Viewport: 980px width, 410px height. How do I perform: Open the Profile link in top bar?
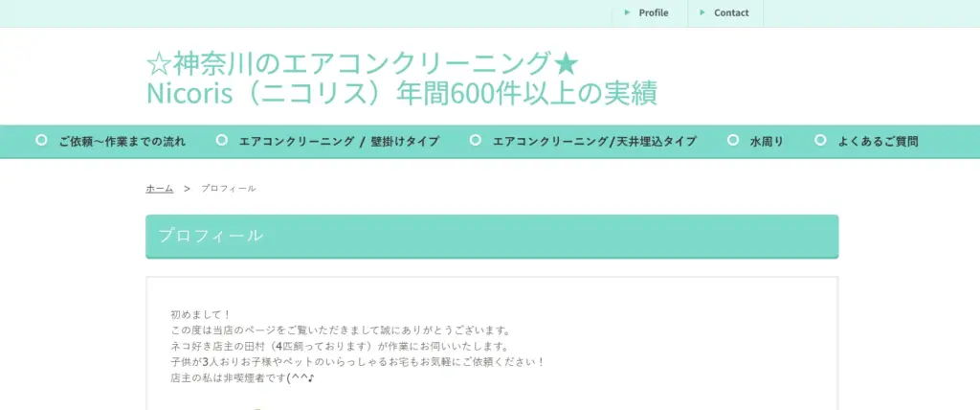[x=654, y=12]
